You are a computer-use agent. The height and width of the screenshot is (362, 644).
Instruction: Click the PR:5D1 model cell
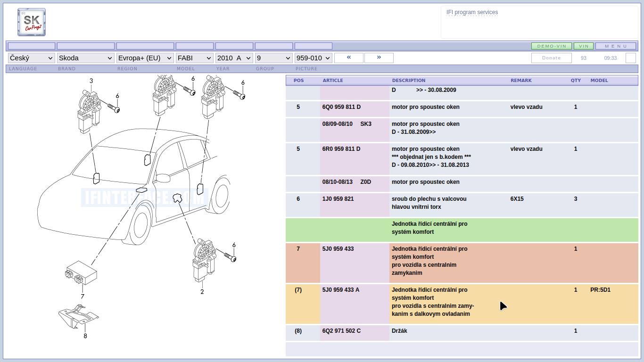pyautogui.click(x=600, y=290)
